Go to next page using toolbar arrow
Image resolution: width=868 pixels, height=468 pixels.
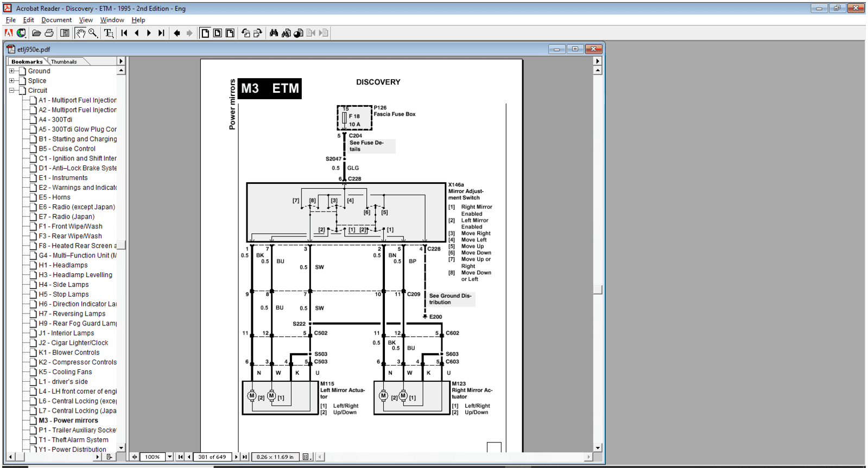[x=149, y=33]
